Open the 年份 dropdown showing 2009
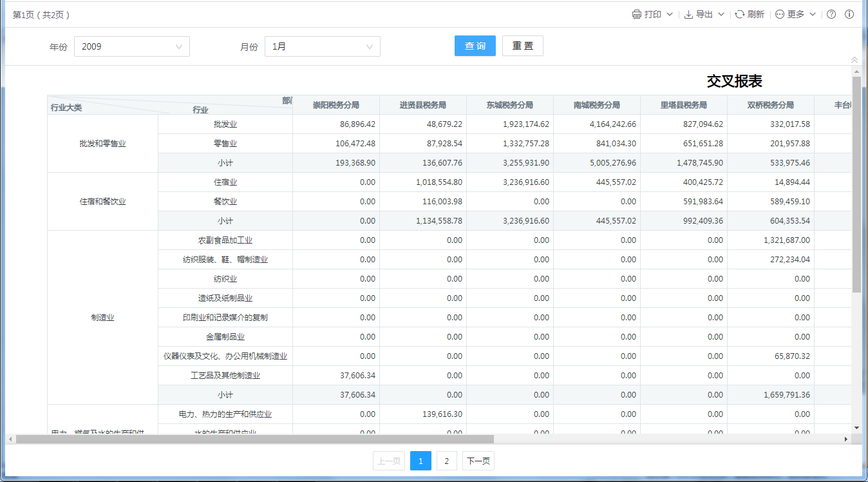Image resolution: width=868 pixels, height=482 pixels. point(132,46)
